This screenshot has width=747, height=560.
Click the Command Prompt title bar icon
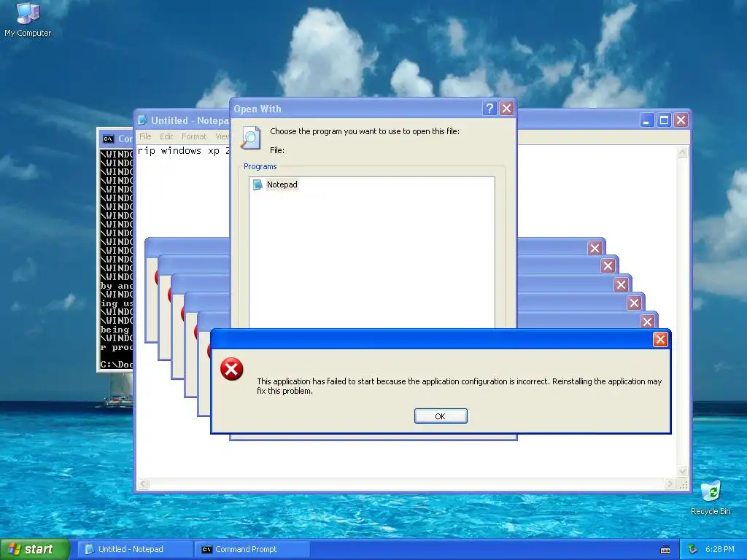pos(109,139)
